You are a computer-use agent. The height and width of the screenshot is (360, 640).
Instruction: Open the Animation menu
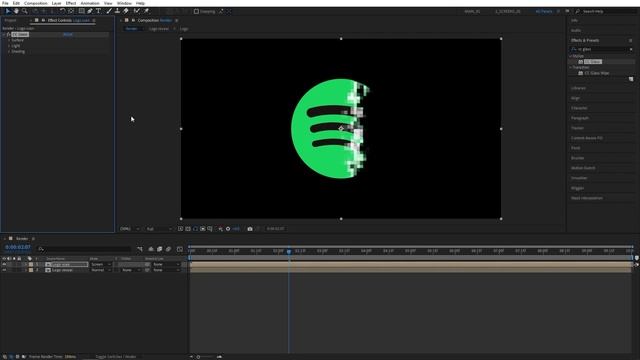click(90, 3)
